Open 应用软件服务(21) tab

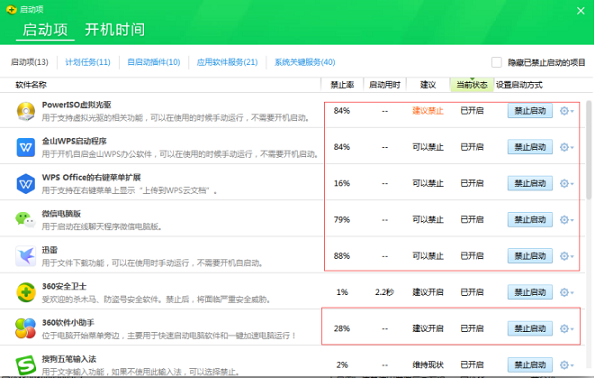pyautogui.click(x=227, y=62)
